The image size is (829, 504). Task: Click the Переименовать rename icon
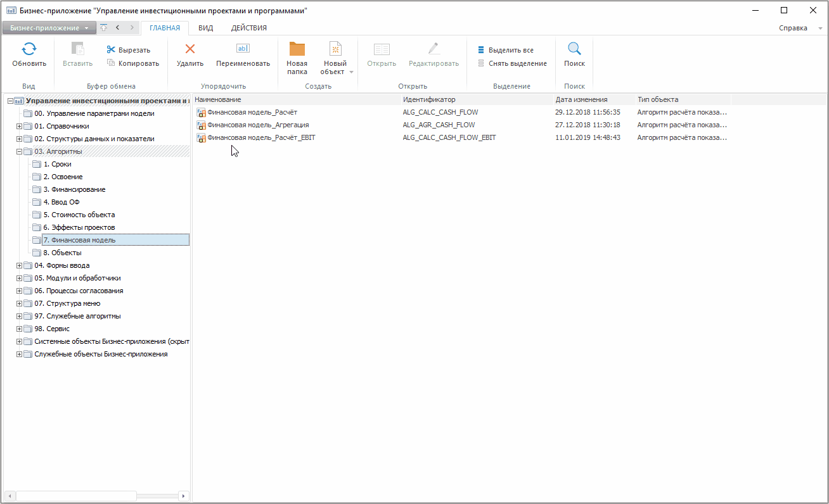pos(243,49)
